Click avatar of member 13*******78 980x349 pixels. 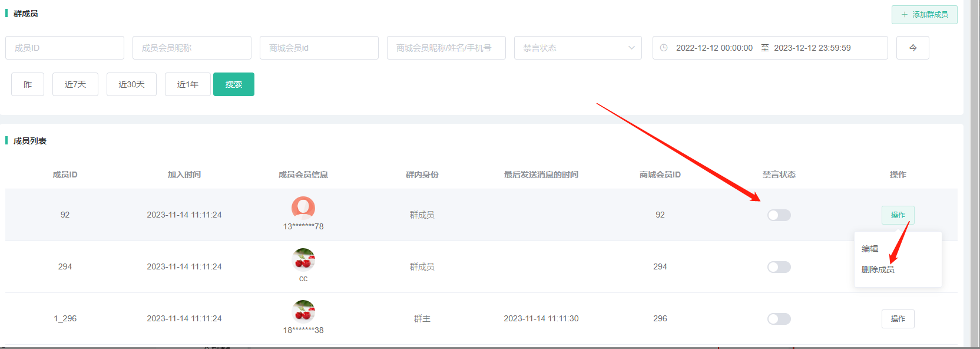click(303, 208)
